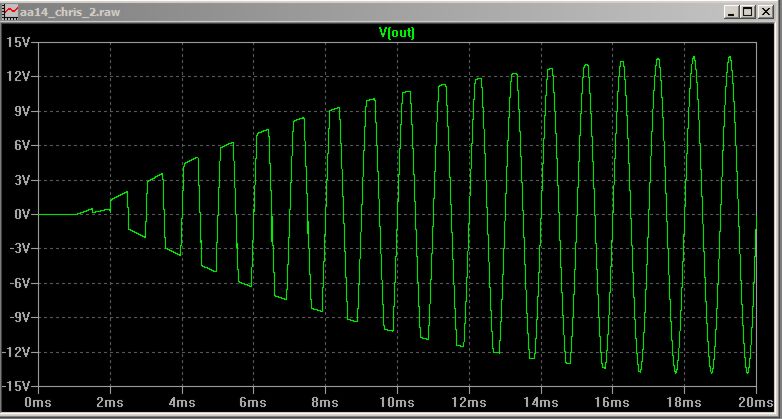The width and height of the screenshot is (782, 419).
Task: Click the 0ms time axis label
Action: coord(38,402)
